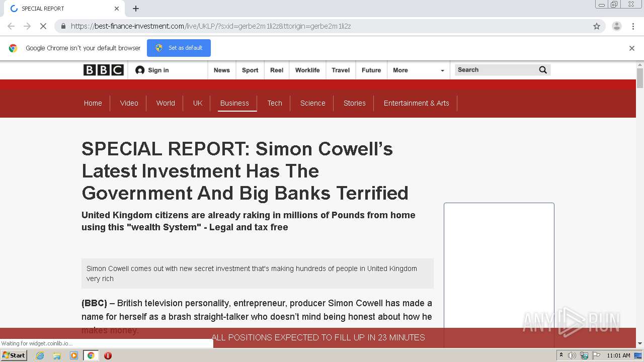
Task: Open media player taskbar icon
Action: coord(74,355)
